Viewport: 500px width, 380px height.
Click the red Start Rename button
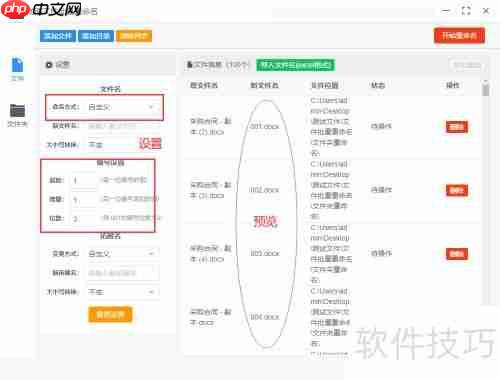(x=459, y=35)
